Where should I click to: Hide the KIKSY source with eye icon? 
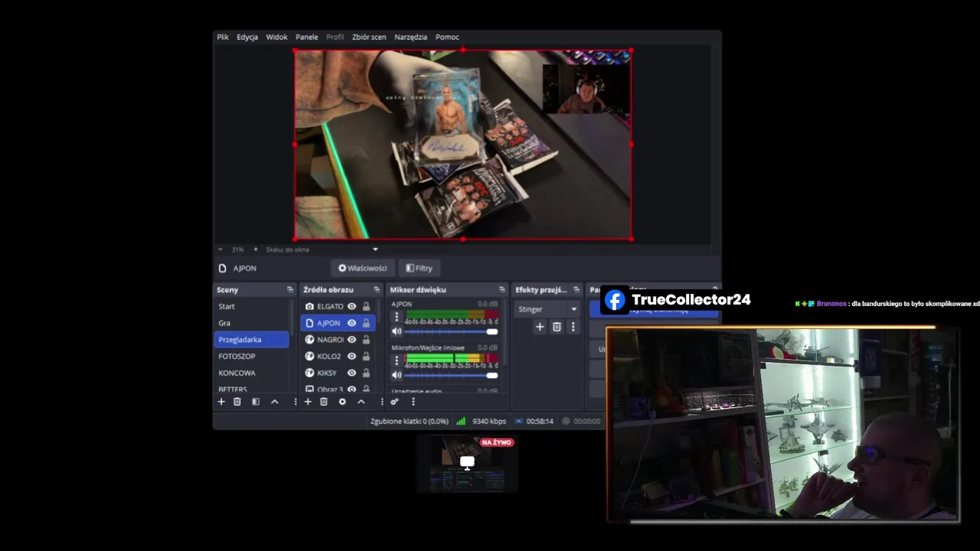click(x=351, y=373)
